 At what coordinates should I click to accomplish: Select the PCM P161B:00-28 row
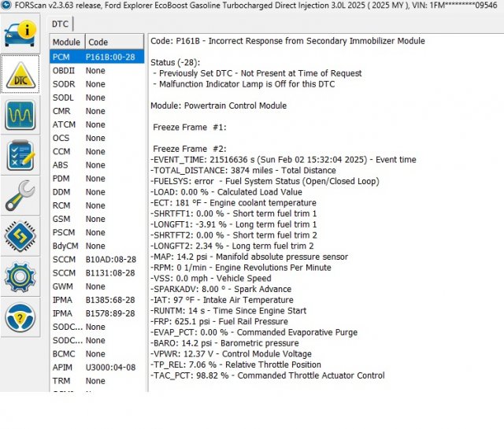tap(97, 57)
